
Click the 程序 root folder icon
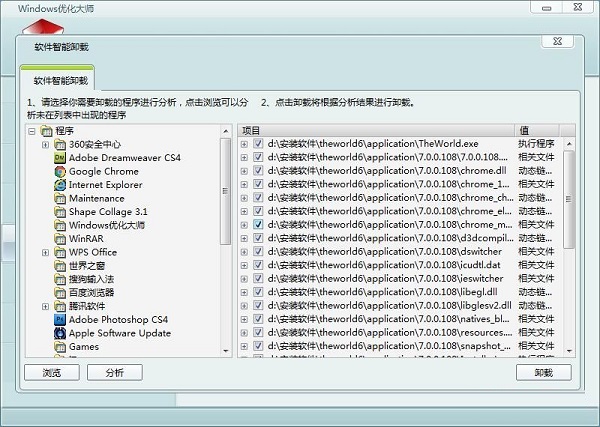(x=46, y=131)
